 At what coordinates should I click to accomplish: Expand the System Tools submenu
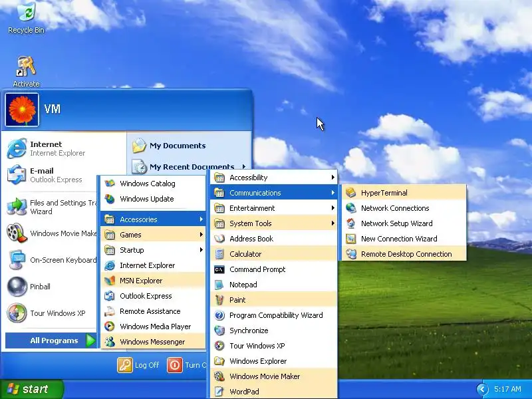(x=273, y=223)
